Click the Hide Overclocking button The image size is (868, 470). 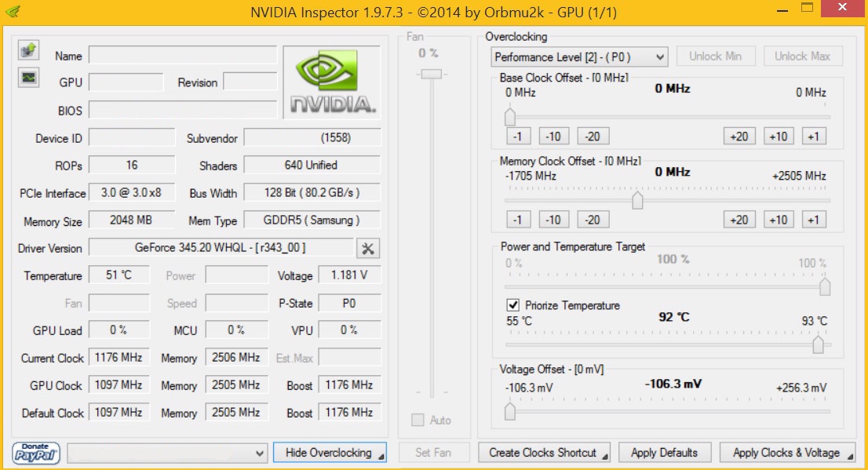tap(330, 453)
